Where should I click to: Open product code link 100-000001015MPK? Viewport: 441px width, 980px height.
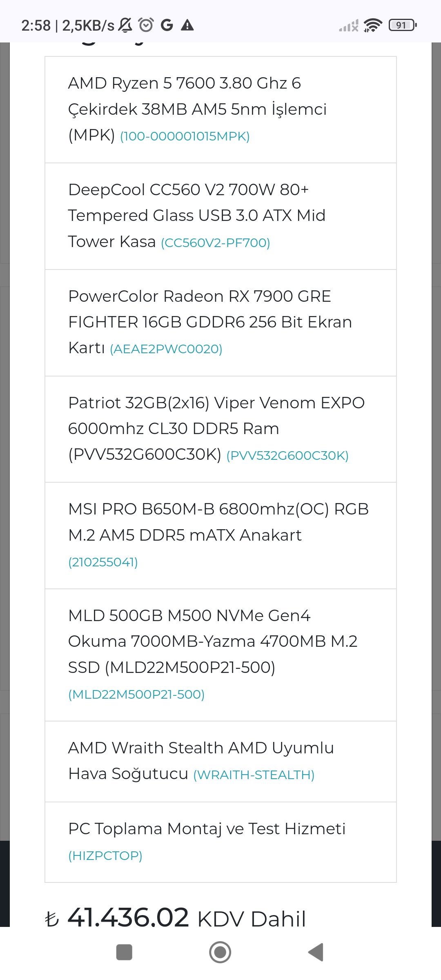[185, 136]
